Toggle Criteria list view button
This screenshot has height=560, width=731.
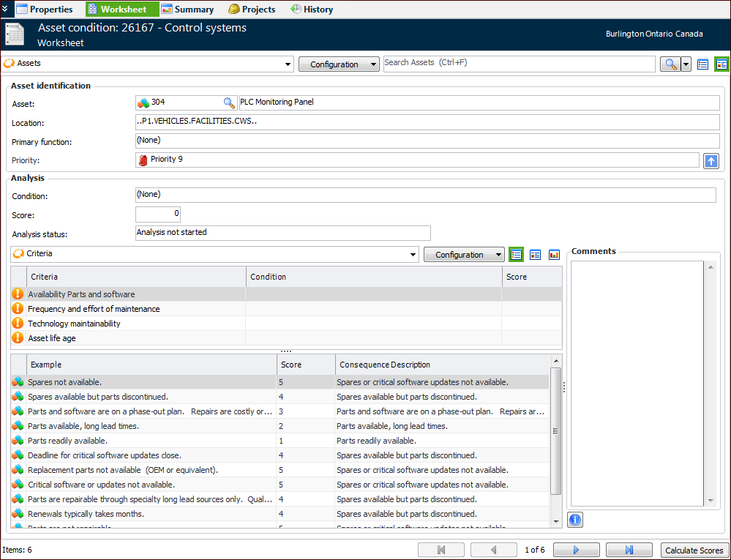point(516,255)
